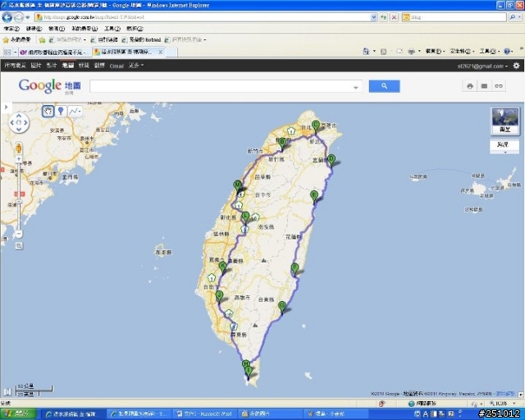525x420 pixels.
Task: Switch to Microsoft Word taskbar window
Action: tap(204, 414)
